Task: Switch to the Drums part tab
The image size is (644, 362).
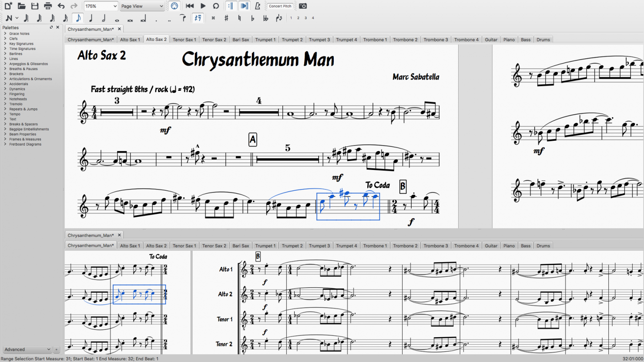Action: coord(543,39)
